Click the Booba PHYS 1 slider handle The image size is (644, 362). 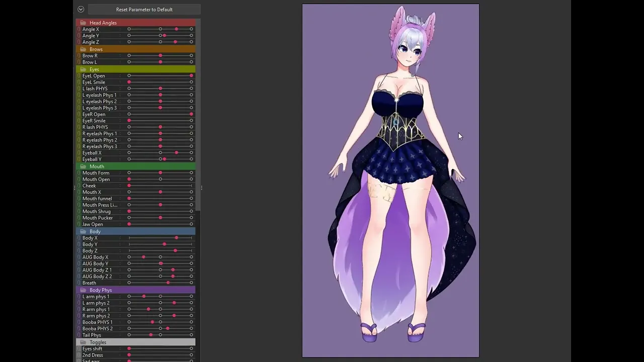click(x=152, y=322)
